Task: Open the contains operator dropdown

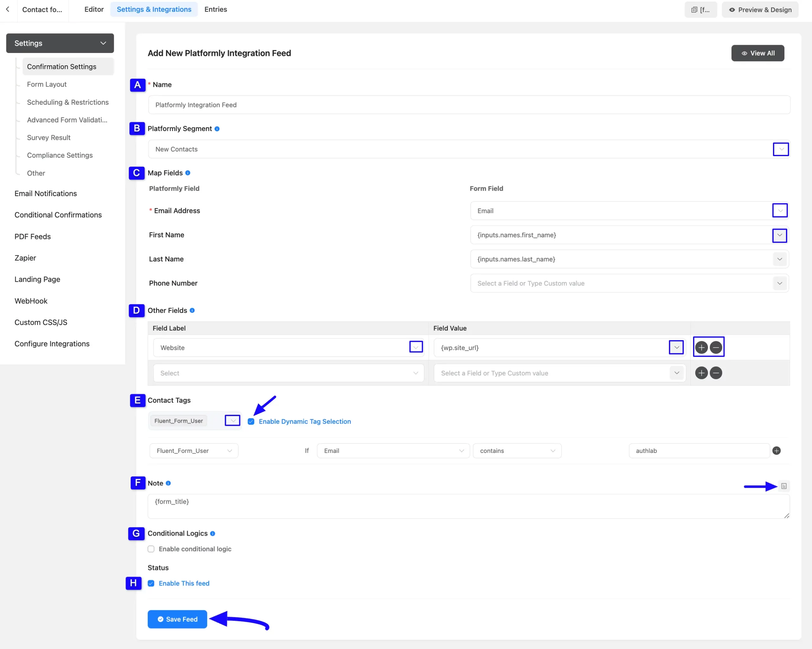Action: click(517, 451)
